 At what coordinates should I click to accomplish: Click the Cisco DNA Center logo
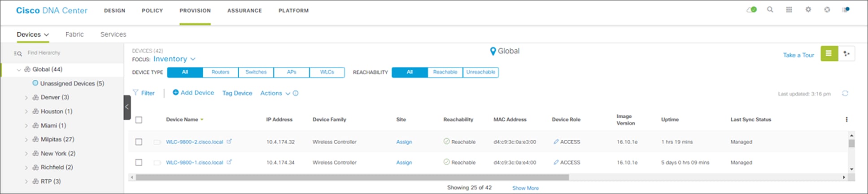click(x=52, y=10)
